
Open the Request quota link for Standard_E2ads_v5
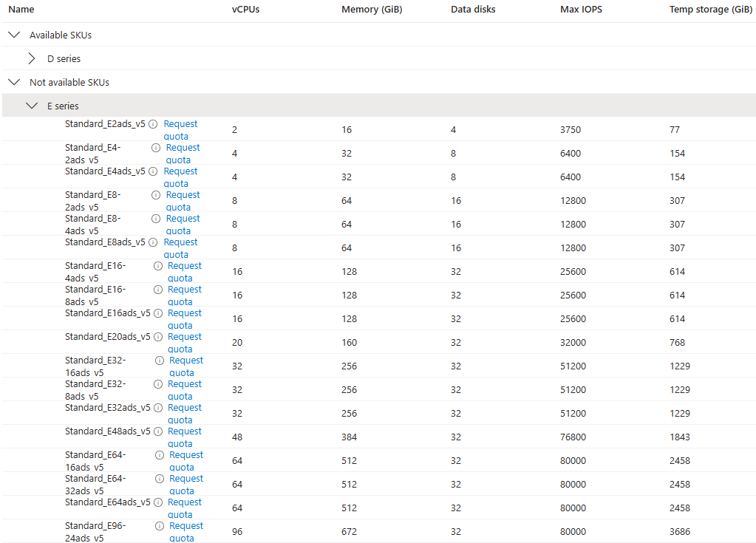(x=180, y=130)
